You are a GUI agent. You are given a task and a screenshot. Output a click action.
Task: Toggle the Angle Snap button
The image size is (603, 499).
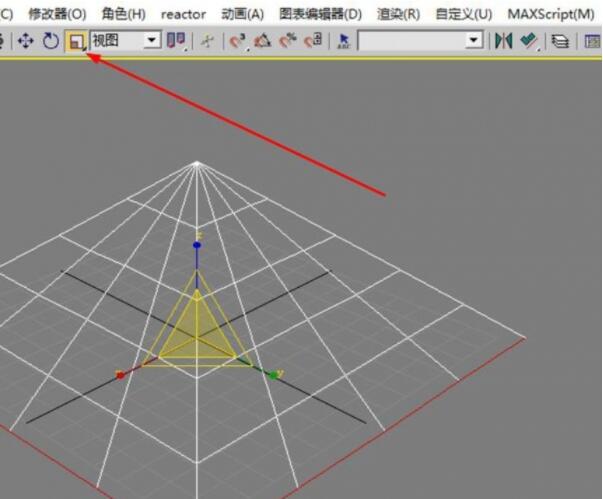point(263,41)
